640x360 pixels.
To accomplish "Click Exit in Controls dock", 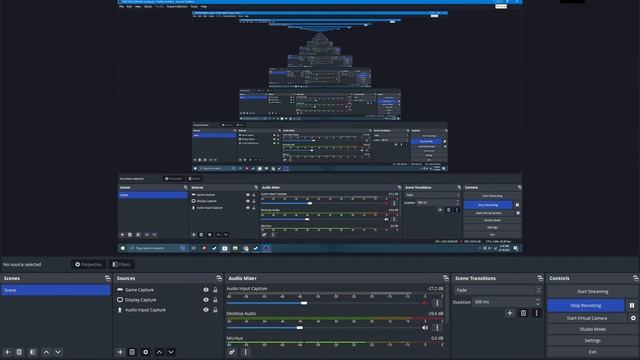I will click(x=592, y=351).
